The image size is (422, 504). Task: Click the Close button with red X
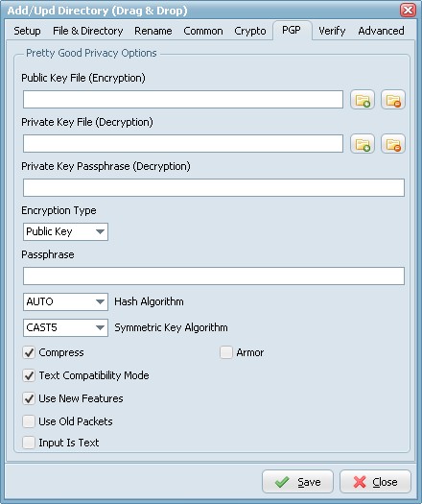point(375,482)
